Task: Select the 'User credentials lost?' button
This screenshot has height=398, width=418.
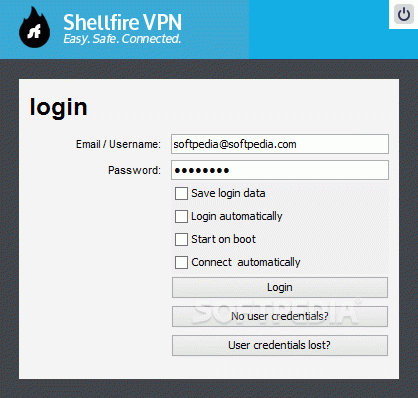Action: coord(280,345)
